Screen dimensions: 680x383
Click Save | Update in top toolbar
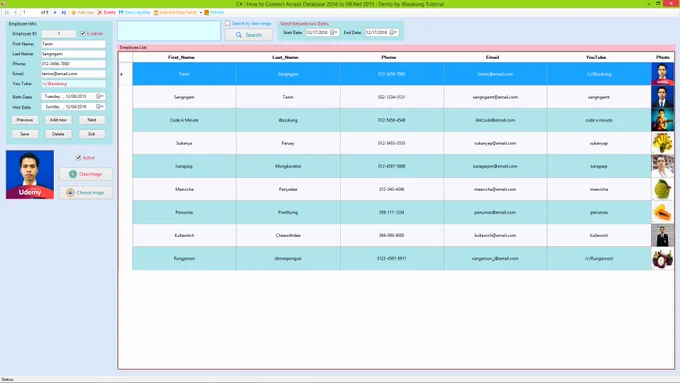point(134,13)
